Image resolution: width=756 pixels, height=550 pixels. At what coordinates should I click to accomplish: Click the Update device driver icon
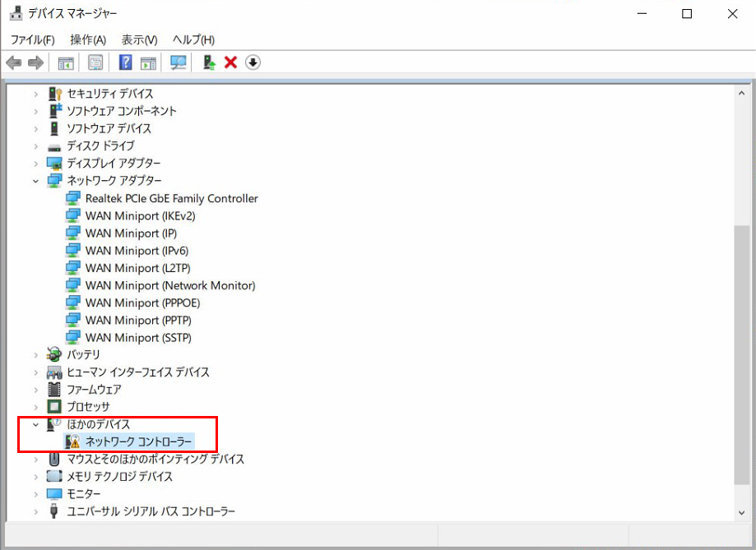(209, 62)
